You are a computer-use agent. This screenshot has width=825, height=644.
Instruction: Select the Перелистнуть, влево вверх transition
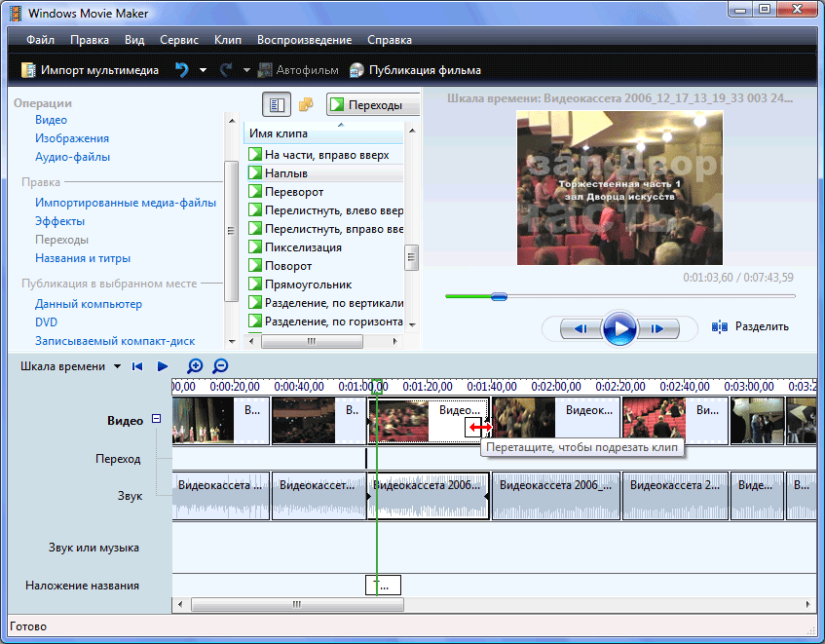325,210
